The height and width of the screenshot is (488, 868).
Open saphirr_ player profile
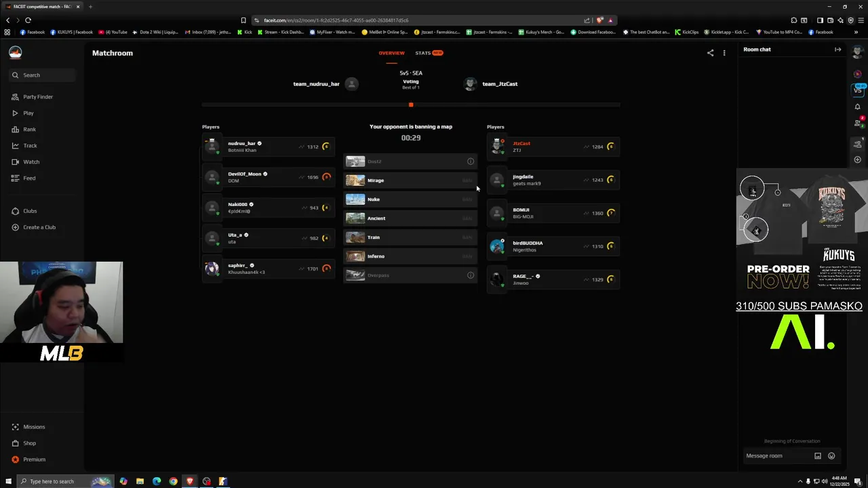tap(238, 266)
